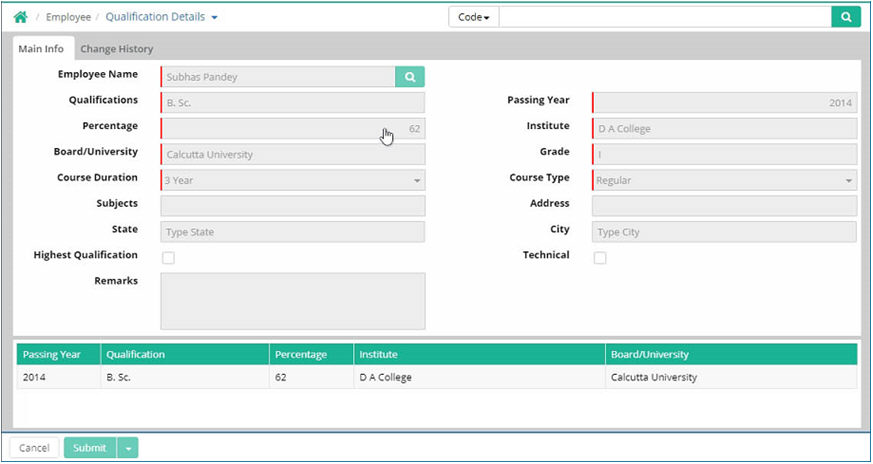Switch to the Change History tab
This screenshot has height=464, width=873.
[x=116, y=49]
